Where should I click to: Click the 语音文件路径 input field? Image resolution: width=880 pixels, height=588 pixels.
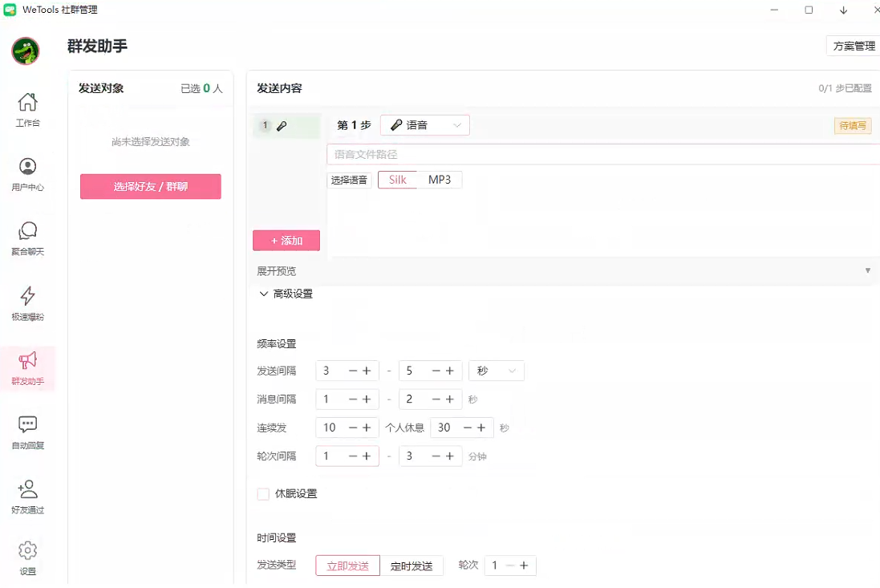pos(602,154)
